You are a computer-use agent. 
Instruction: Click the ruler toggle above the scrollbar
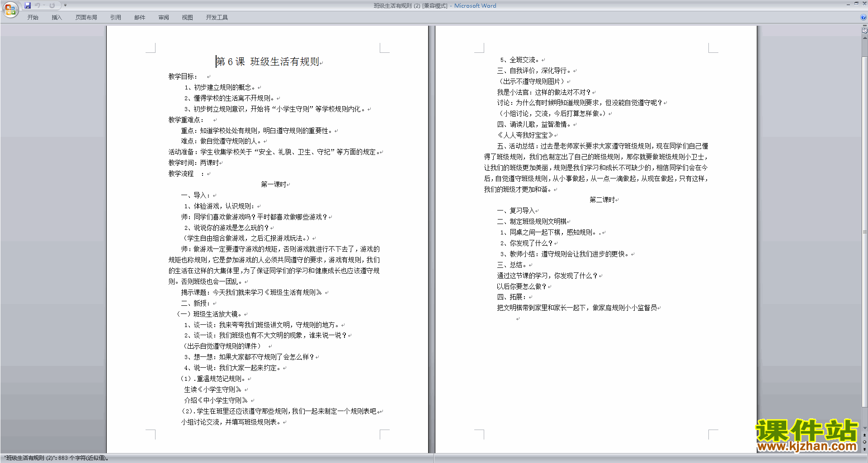[x=864, y=31]
